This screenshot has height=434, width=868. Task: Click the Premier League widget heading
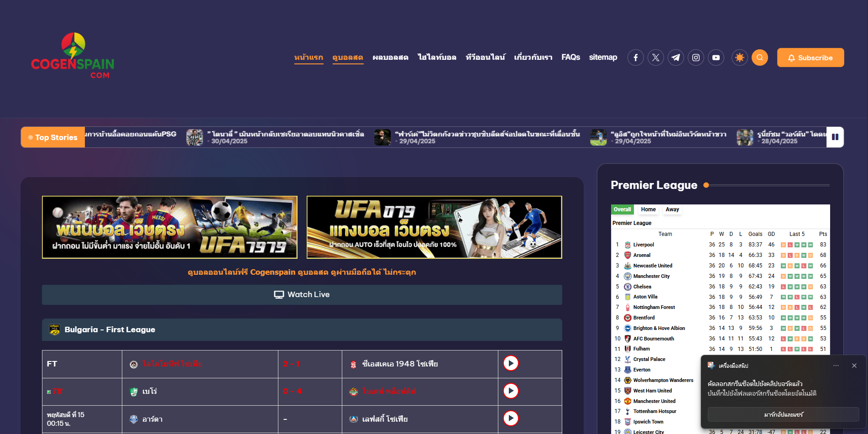coord(654,185)
